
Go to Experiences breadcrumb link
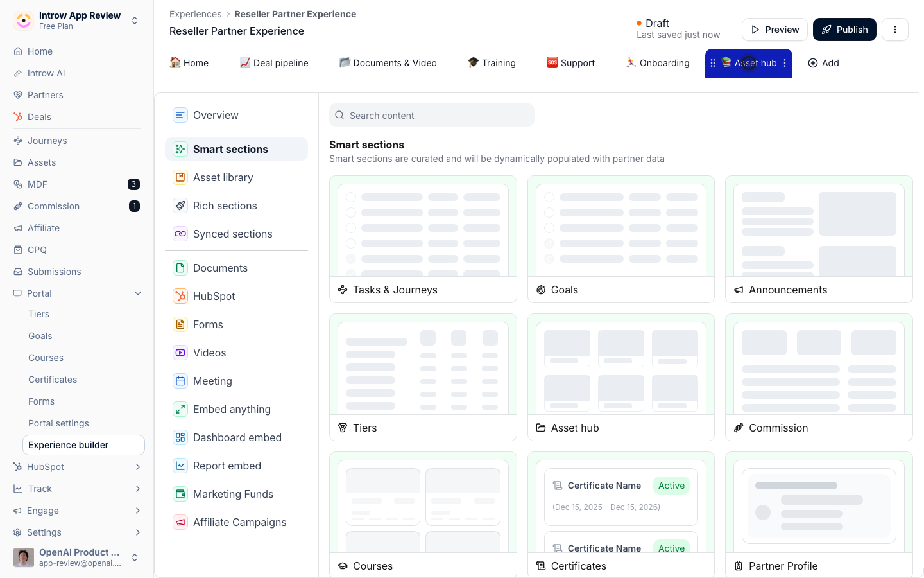(x=195, y=14)
